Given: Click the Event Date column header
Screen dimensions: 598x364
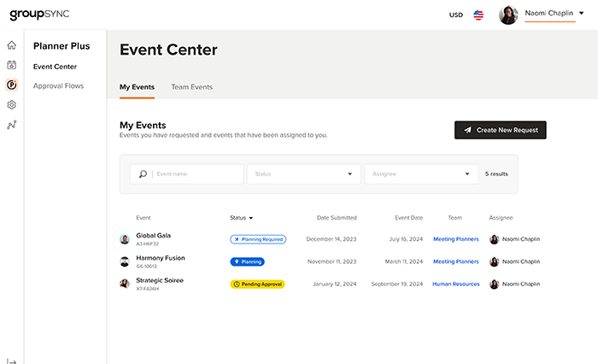Looking at the screenshot, I should (409, 218).
